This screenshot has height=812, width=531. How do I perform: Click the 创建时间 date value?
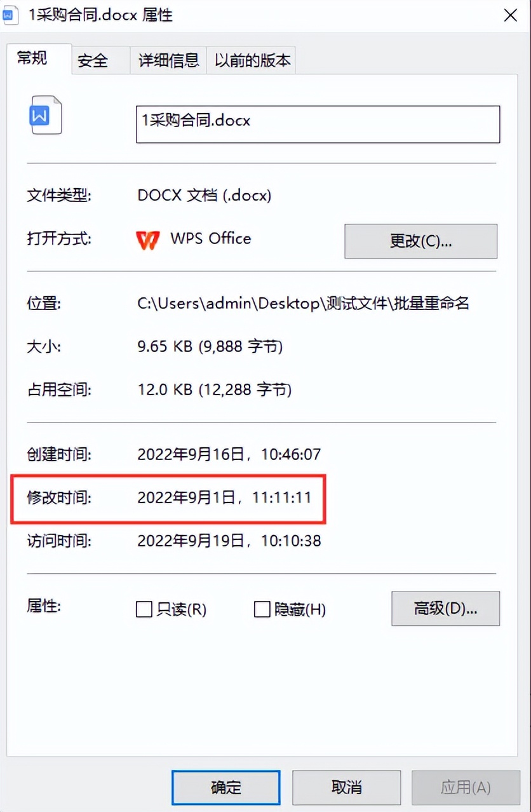(x=229, y=455)
